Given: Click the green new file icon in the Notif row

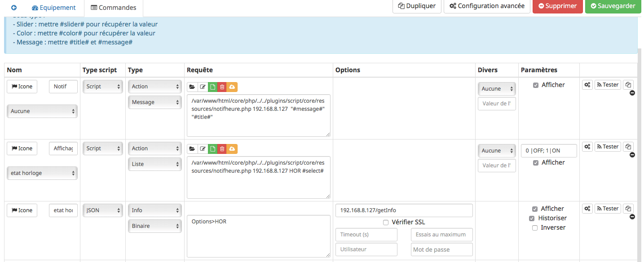Looking at the screenshot, I should click(x=212, y=87).
